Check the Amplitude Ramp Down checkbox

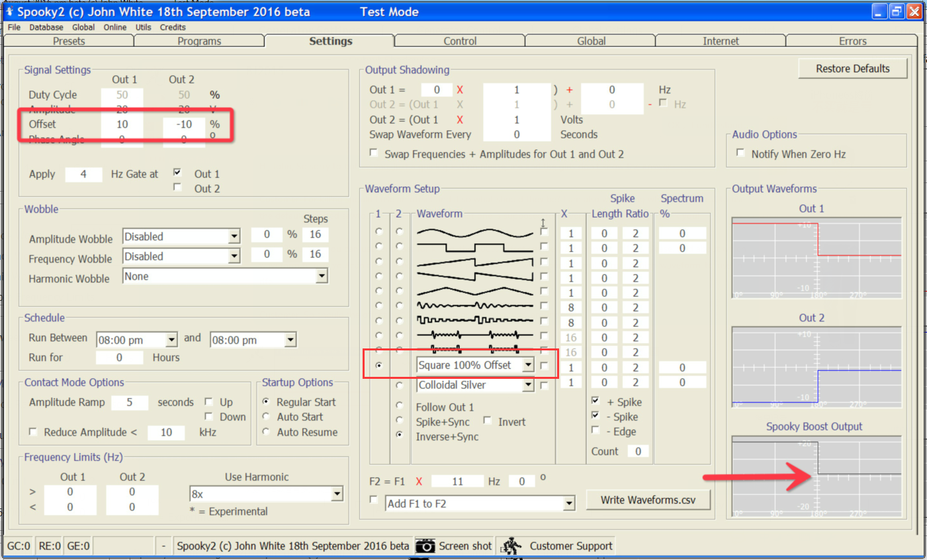(208, 416)
